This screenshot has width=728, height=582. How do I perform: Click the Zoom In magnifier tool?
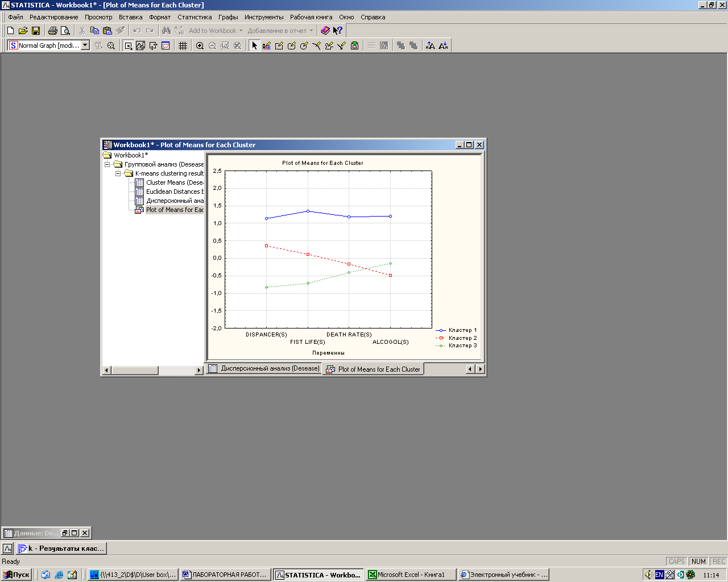click(200, 45)
